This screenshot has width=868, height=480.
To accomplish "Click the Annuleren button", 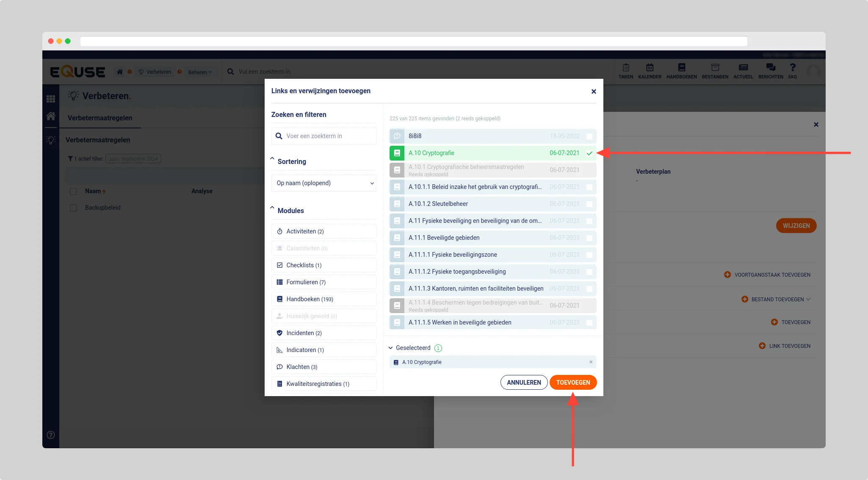I will tap(524, 383).
